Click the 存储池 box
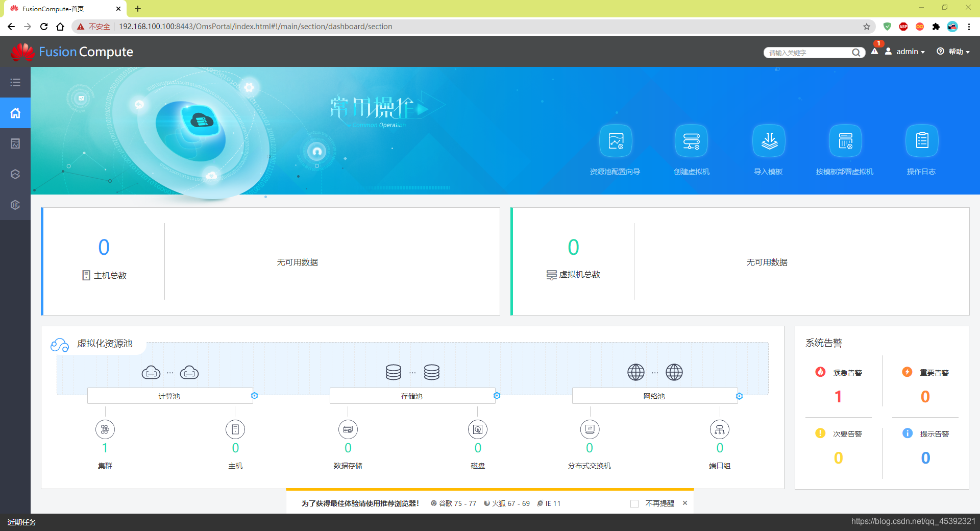 pyautogui.click(x=412, y=396)
